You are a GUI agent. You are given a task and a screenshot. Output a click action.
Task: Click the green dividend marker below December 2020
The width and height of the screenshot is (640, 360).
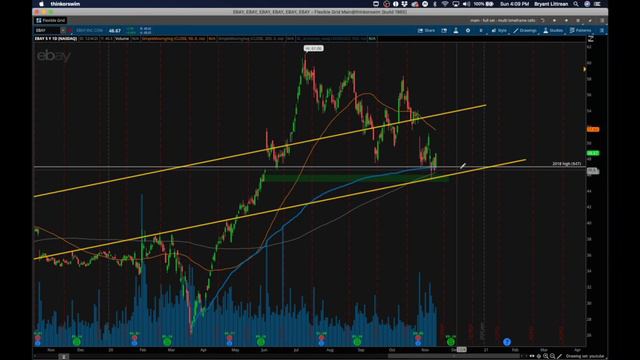point(451,342)
